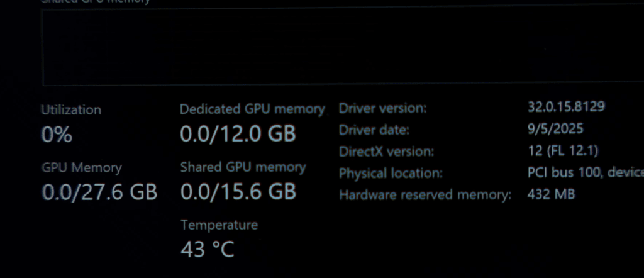Click the GPU Memory label
Image resolution: width=644 pixels, height=278 pixels.
[82, 168]
